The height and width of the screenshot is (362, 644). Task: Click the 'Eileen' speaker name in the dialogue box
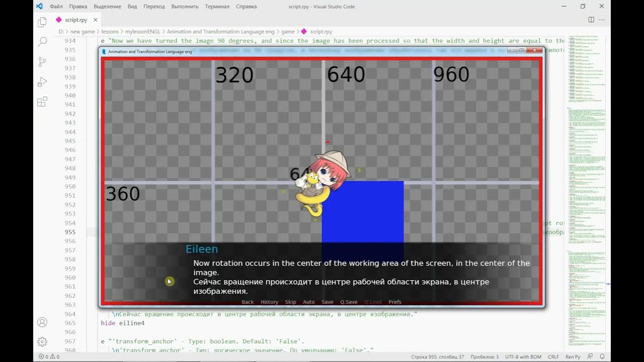click(x=202, y=249)
